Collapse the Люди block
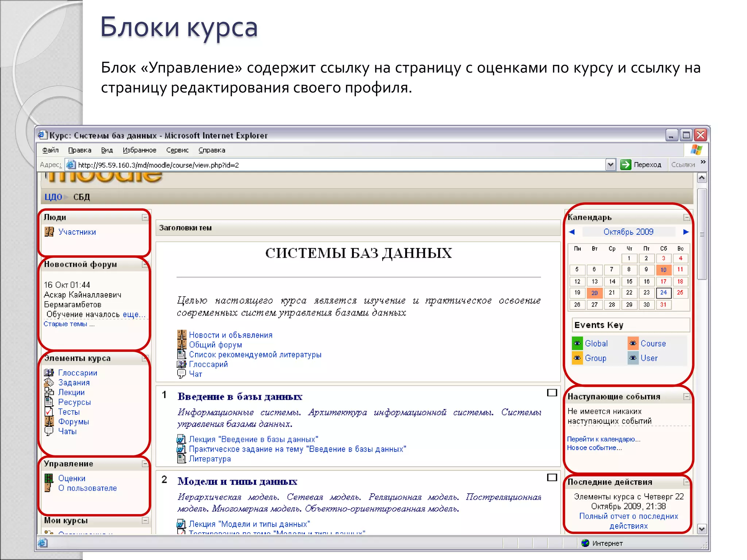Image resolution: width=747 pixels, height=560 pixels. coord(145,217)
